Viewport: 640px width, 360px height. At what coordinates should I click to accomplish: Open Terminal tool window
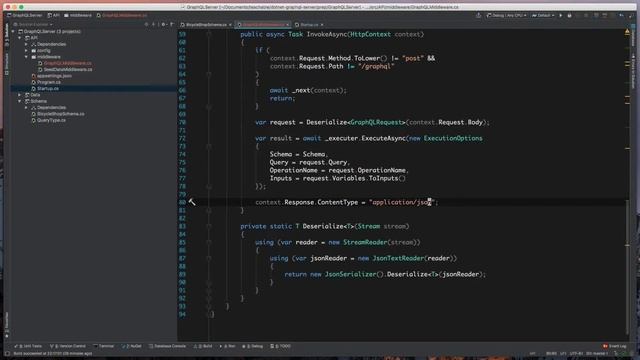tap(104, 346)
